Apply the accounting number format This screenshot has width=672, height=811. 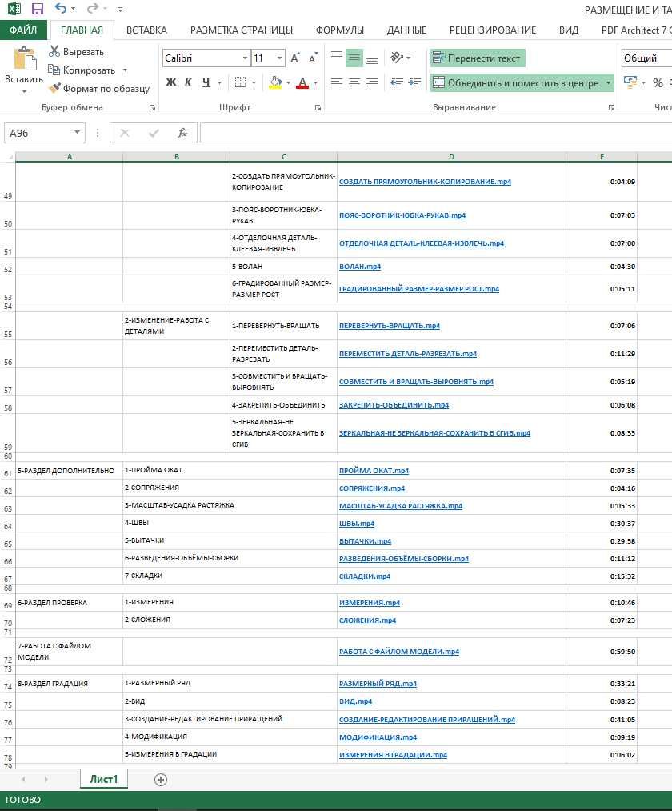click(x=630, y=82)
